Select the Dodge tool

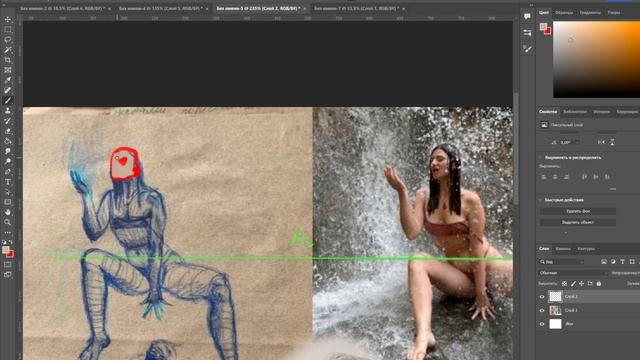8,161
